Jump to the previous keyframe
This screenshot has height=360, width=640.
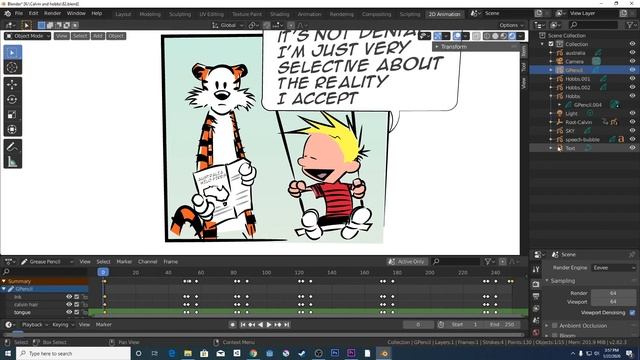pyautogui.click(x=252, y=324)
